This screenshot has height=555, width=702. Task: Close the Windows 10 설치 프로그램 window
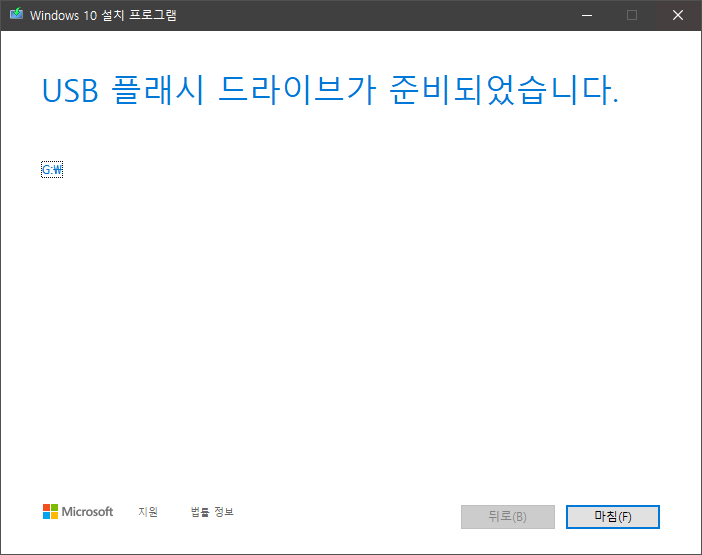point(678,15)
